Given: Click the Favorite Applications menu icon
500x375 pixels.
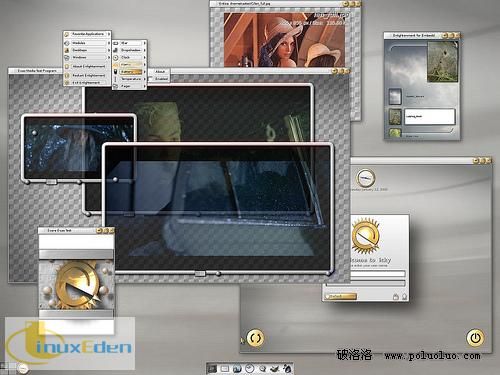Looking at the screenshot, I should point(67,34).
